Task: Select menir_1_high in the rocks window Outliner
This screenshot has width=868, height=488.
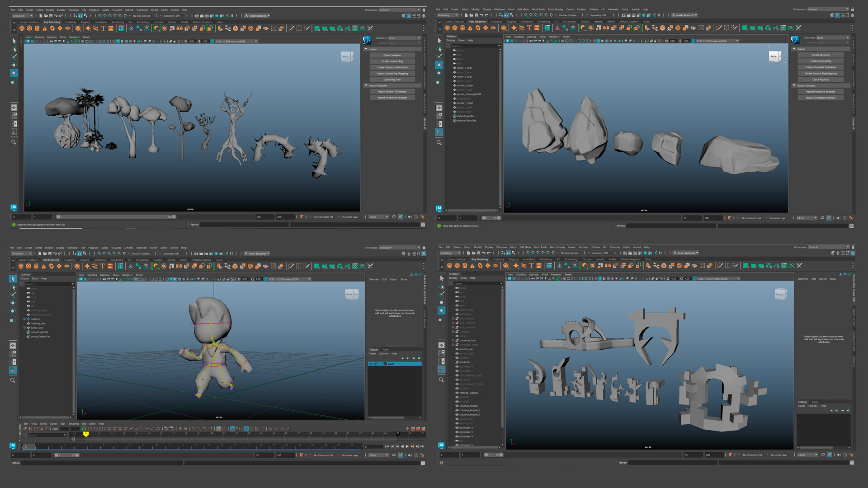Action: (464, 68)
